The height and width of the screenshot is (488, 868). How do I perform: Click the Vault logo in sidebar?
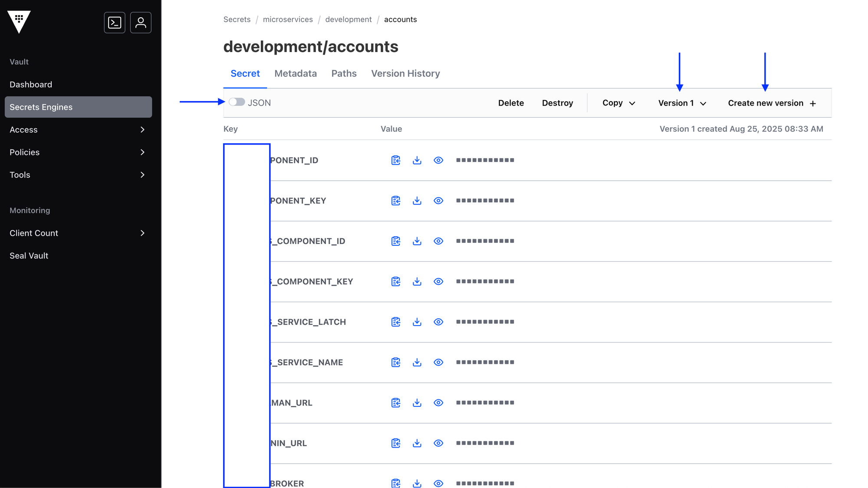(19, 22)
